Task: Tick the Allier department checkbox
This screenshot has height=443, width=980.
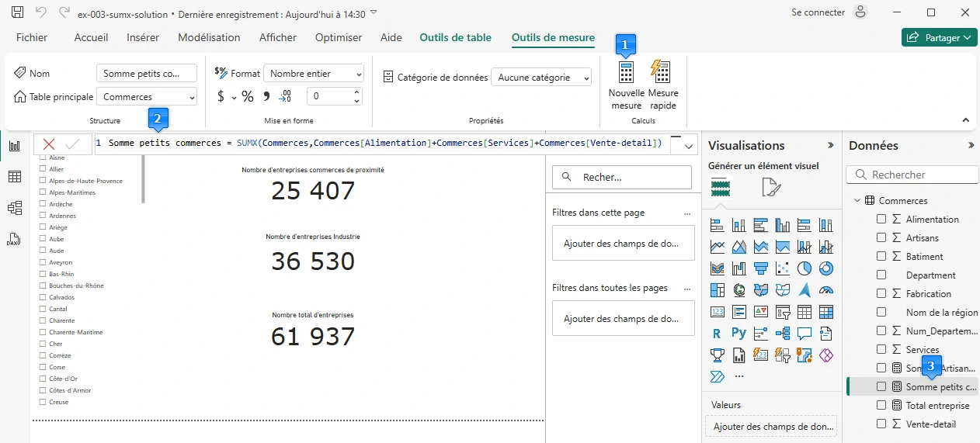Action: [43, 169]
